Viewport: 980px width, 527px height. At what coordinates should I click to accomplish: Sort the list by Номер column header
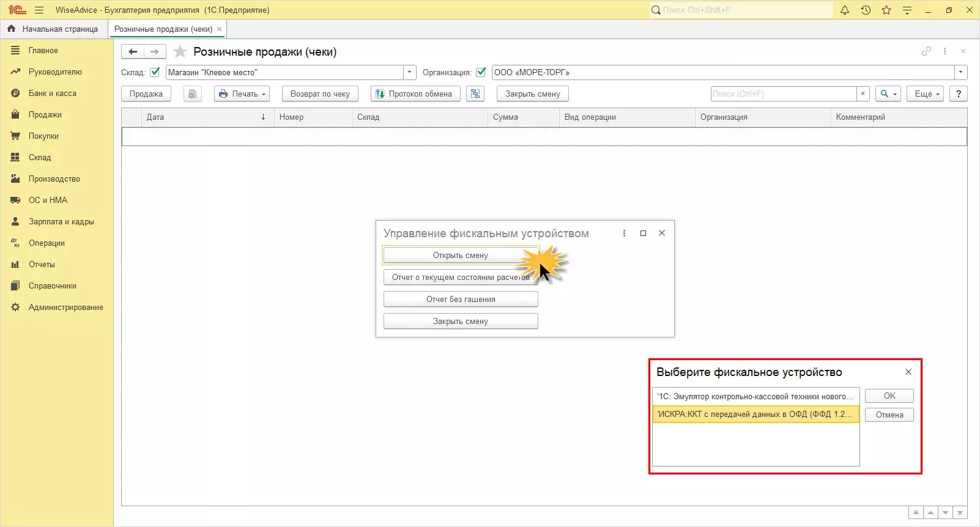[x=313, y=117]
